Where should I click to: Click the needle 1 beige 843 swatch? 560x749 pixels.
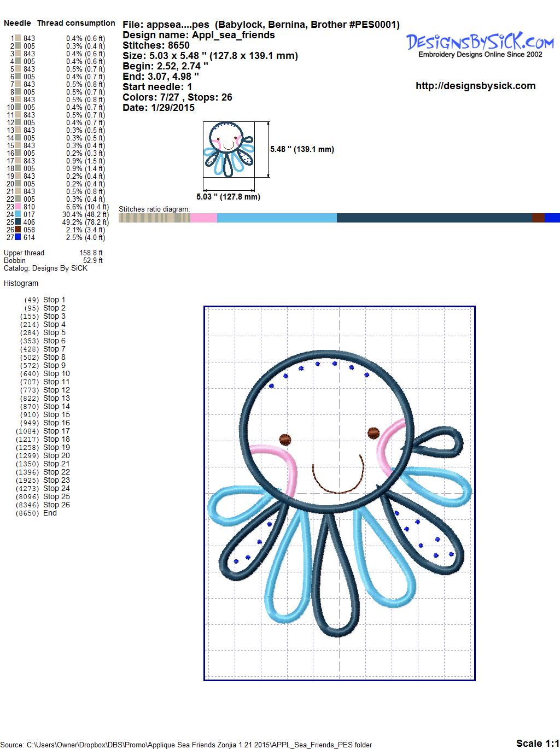click(18, 38)
